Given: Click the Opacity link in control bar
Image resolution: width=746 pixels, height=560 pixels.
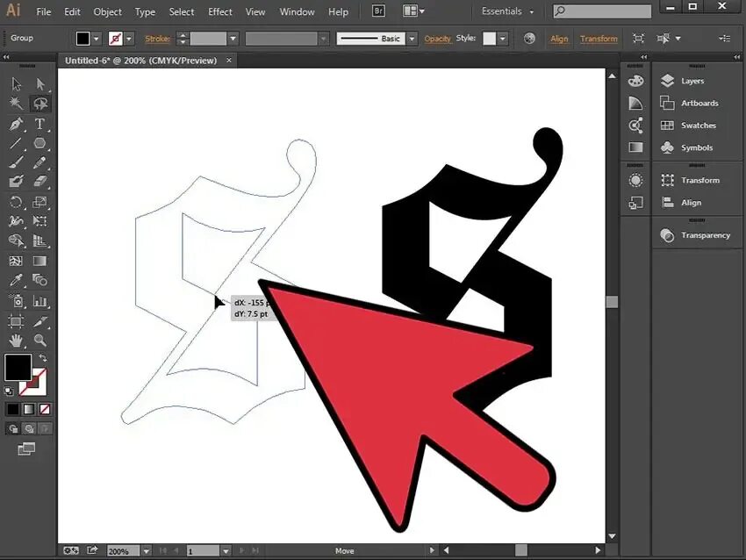Looking at the screenshot, I should coord(437,39).
